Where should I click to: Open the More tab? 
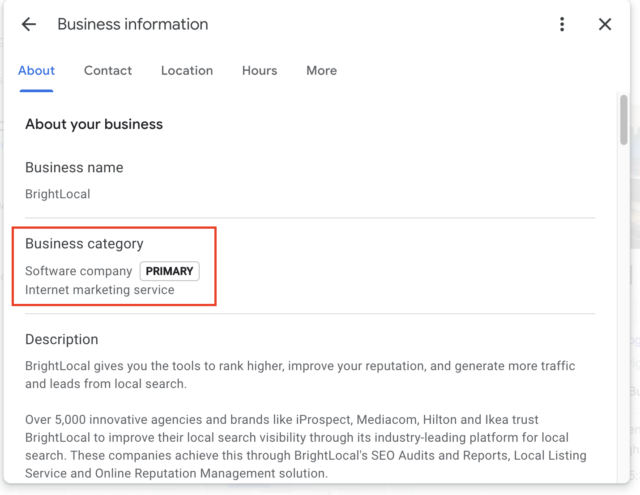pyautogui.click(x=322, y=71)
